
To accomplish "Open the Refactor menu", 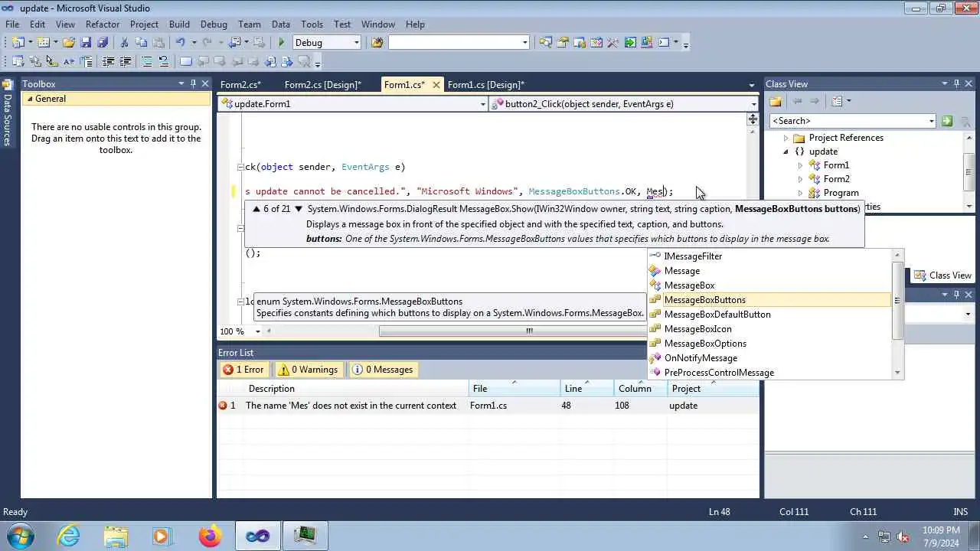I will point(103,24).
